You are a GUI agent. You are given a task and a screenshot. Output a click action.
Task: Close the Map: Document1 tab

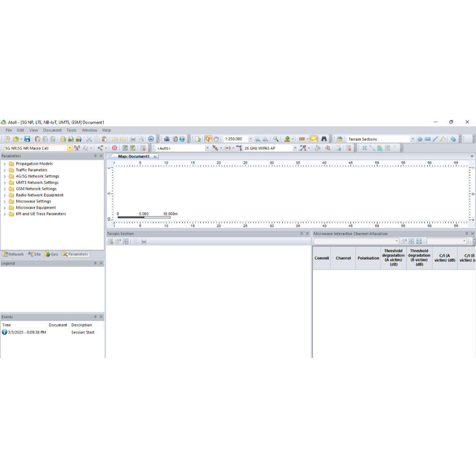point(155,157)
